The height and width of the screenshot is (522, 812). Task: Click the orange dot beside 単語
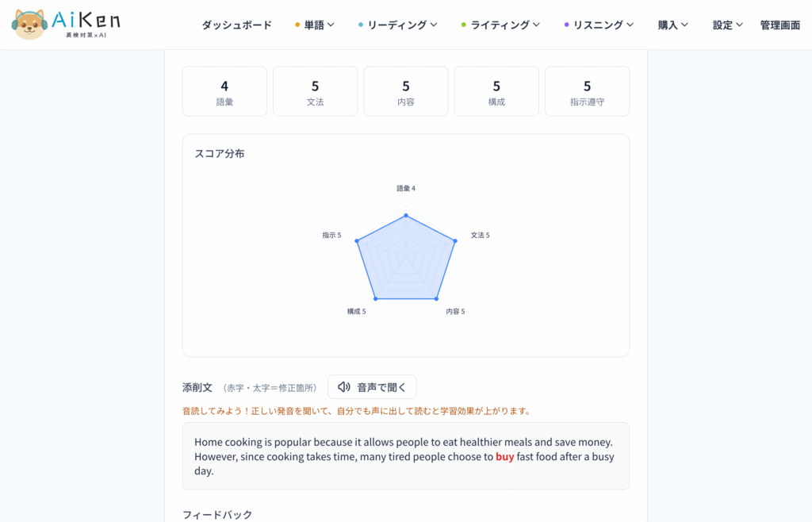point(297,25)
